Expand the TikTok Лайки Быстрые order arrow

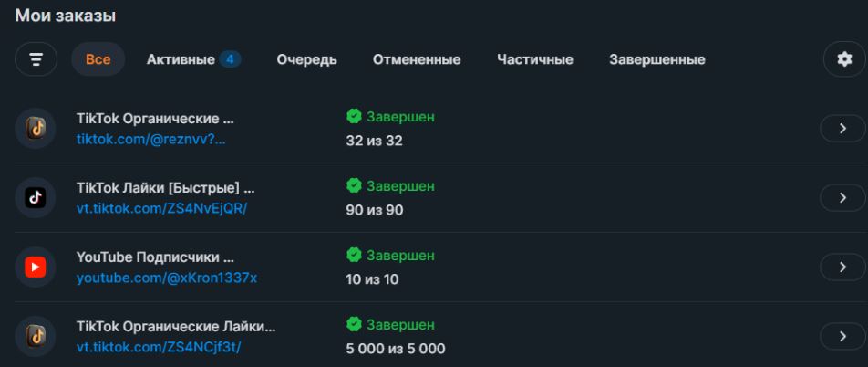(x=842, y=198)
